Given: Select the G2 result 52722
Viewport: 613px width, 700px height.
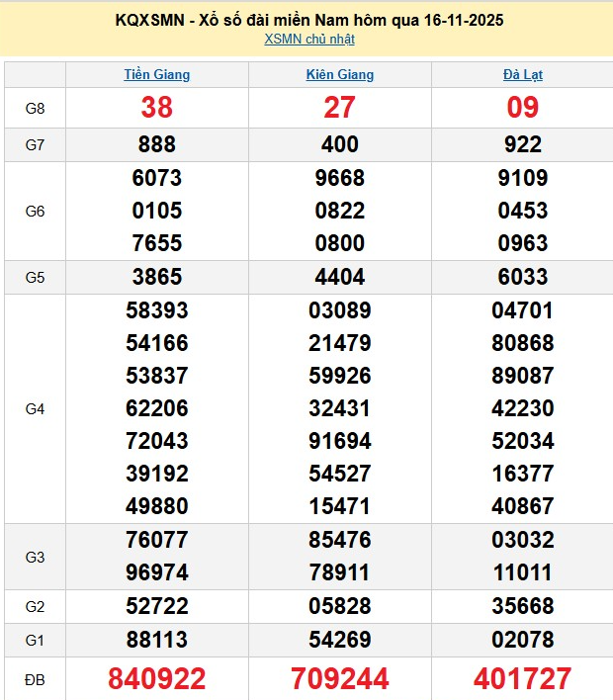Looking at the screenshot, I should 157,606.
